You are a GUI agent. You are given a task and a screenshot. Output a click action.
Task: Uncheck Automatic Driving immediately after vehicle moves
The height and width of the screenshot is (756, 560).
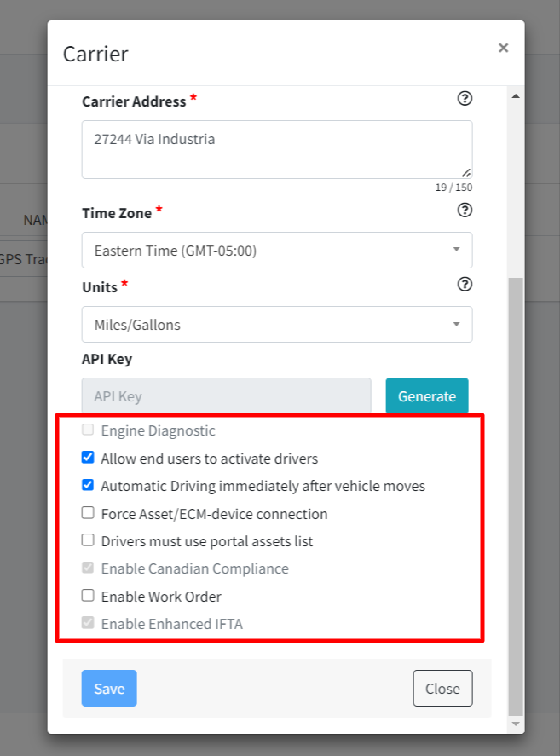tap(88, 485)
